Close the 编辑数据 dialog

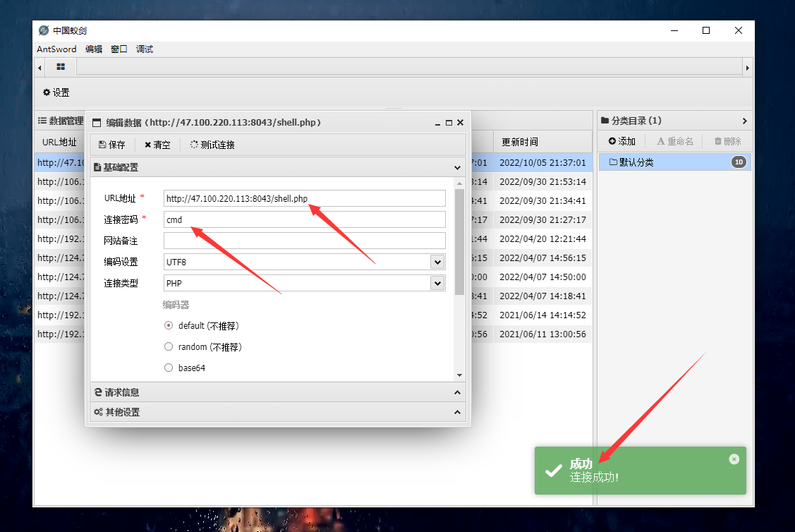pyautogui.click(x=461, y=123)
